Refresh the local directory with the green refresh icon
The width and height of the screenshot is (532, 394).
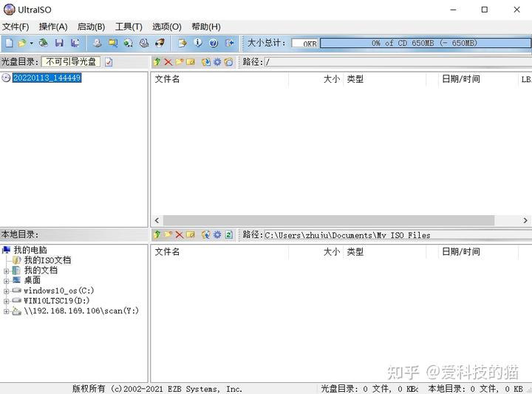coord(229,234)
